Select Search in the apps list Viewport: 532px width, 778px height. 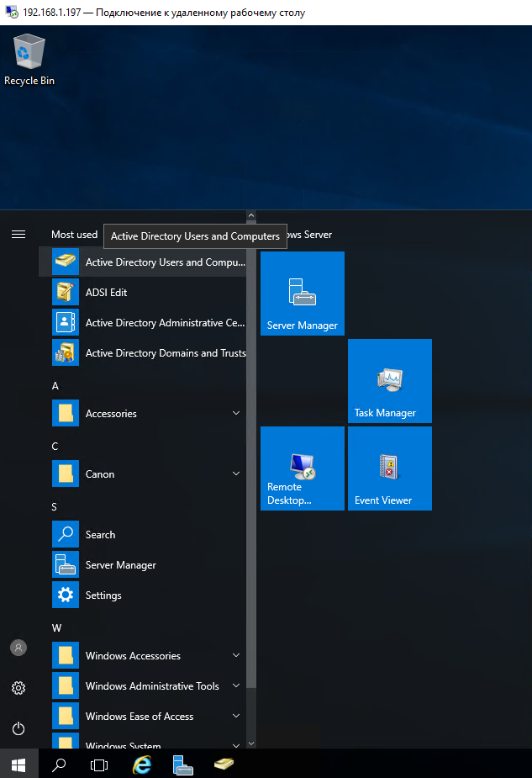(100, 535)
